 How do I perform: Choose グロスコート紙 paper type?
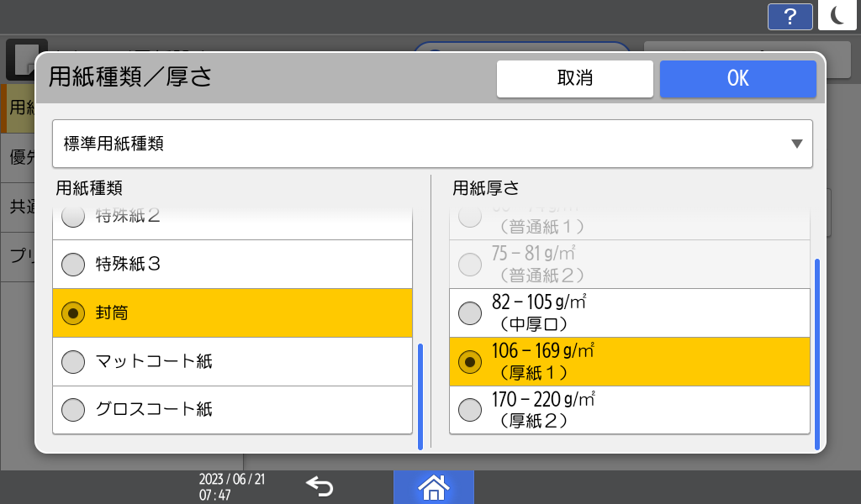click(x=232, y=410)
